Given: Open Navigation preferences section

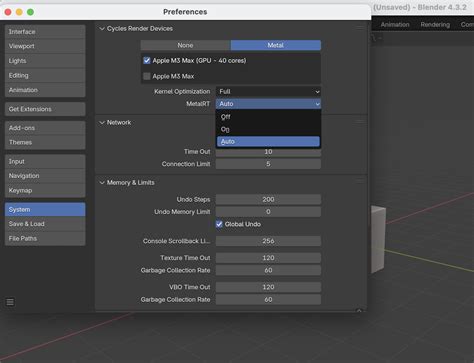Looking at the screenshot, I should click(45, 176).
